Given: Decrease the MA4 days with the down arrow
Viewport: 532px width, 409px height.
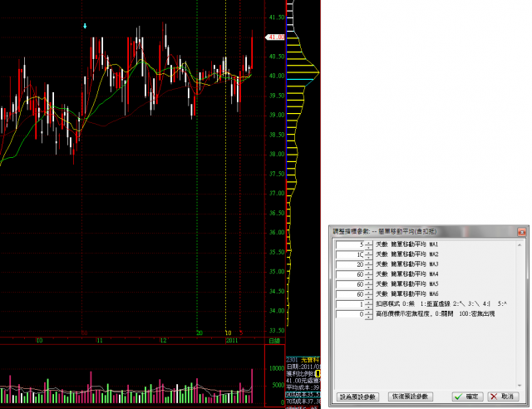Looking at the screenshot, I should 369,276.
